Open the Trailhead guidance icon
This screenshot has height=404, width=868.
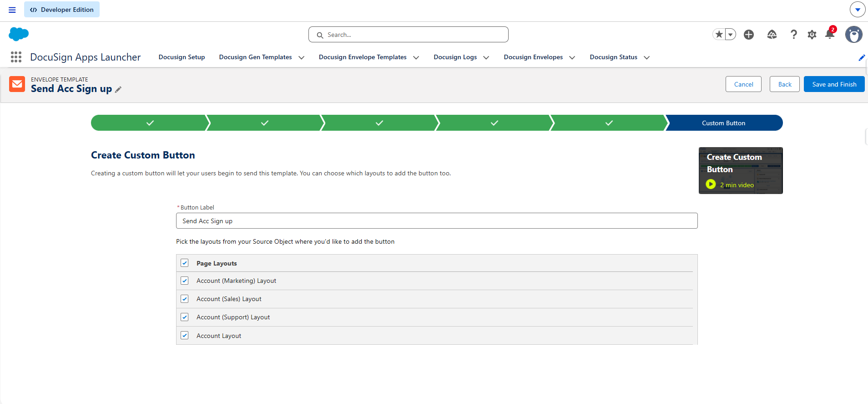772,34
